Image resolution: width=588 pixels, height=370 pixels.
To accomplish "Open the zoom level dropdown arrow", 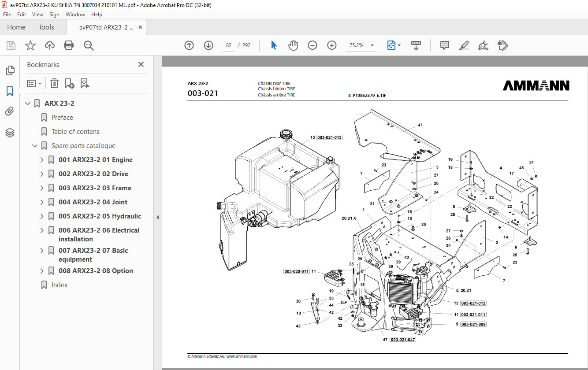I will coord(372,45).
